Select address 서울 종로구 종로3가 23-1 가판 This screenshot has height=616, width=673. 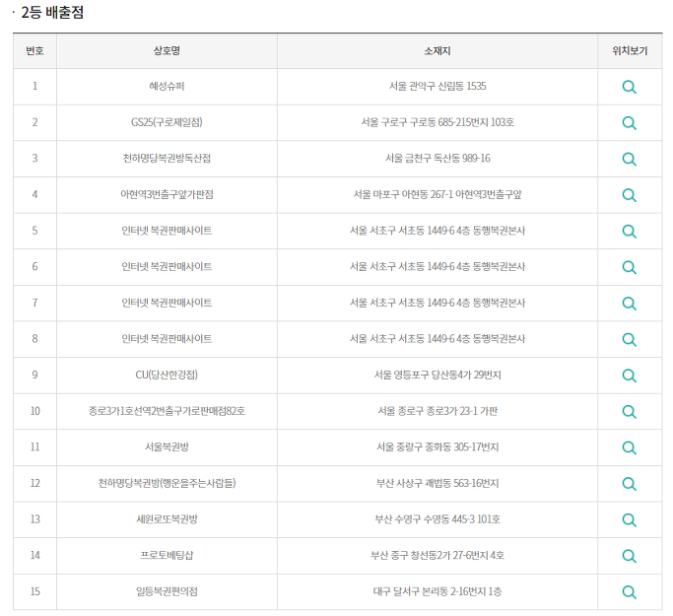tap(437, 411)
